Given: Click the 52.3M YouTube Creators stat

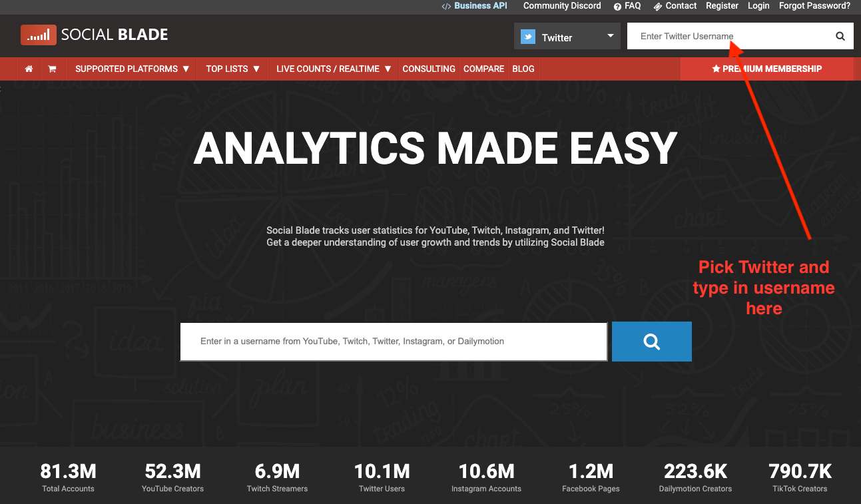Looking at the screenshot, I should click(172, 477).
